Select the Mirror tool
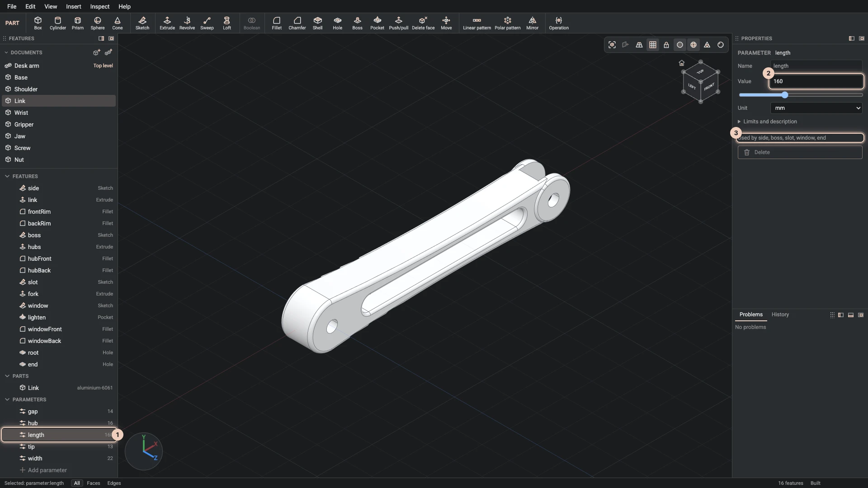The image size is (868, 488). point(533,23)
